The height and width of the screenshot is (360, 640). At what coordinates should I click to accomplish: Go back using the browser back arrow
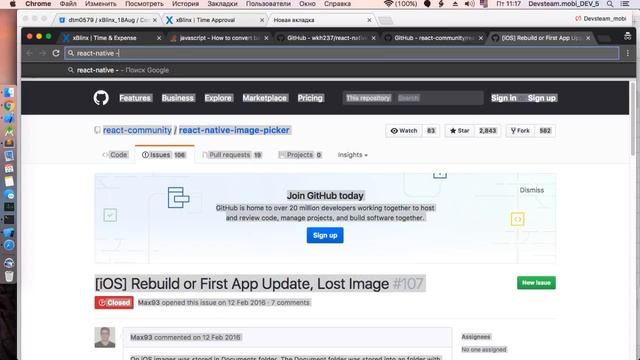(29, 53)
